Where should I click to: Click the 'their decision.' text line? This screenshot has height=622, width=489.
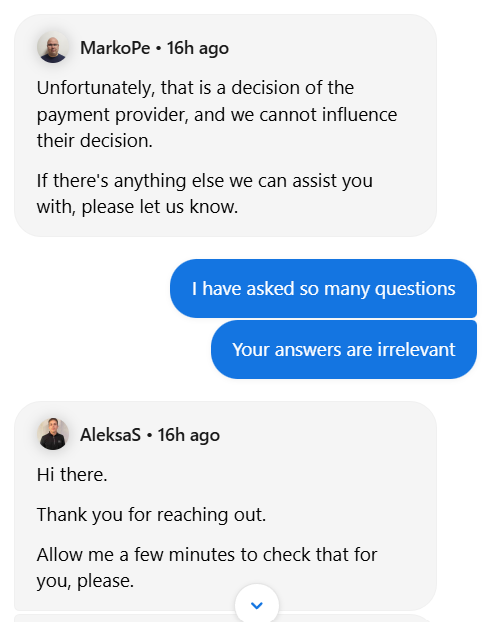(95, 141)
